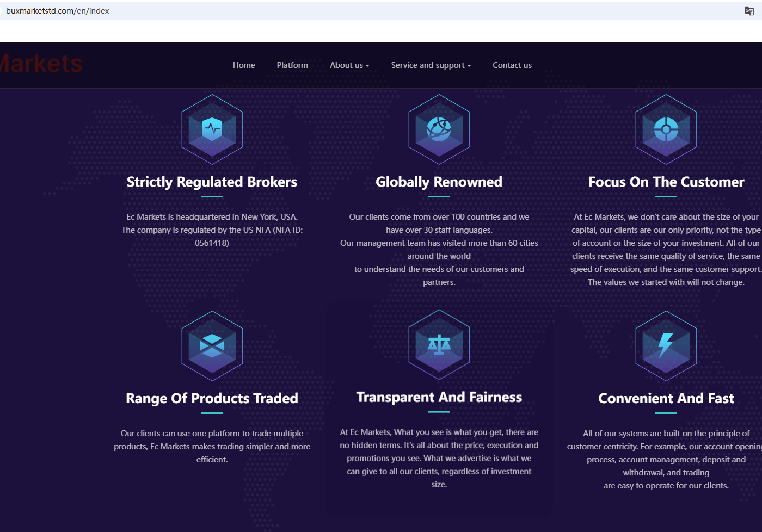Click 'All of our systems are built' line
The image size is (762, 532).
pos(666,434)
